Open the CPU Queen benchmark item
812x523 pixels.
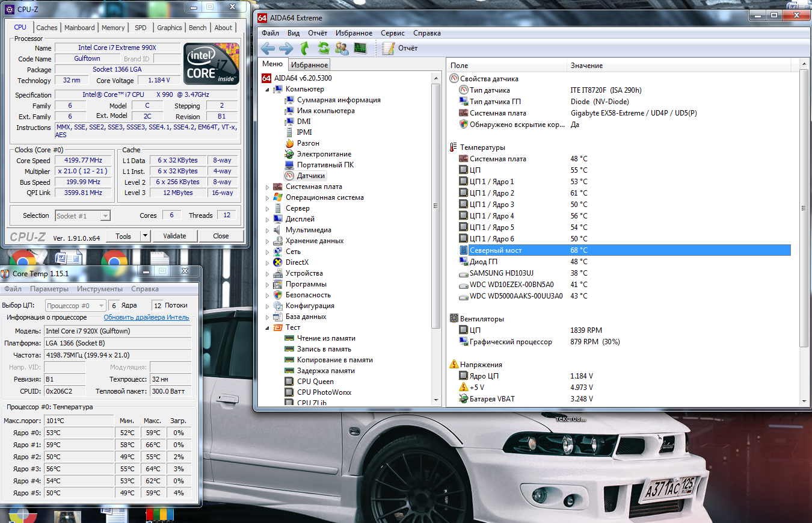coord(315,382)
